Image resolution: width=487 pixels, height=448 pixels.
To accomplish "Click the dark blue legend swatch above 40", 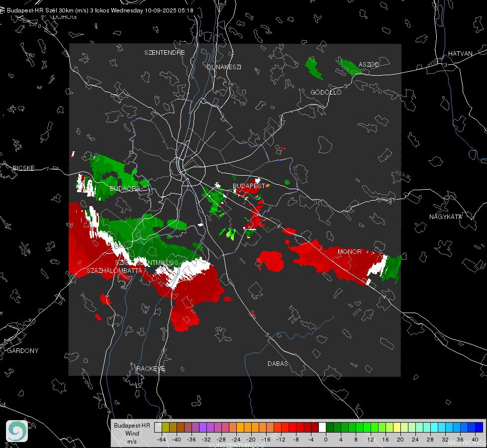I will click(x=479, y=428).
